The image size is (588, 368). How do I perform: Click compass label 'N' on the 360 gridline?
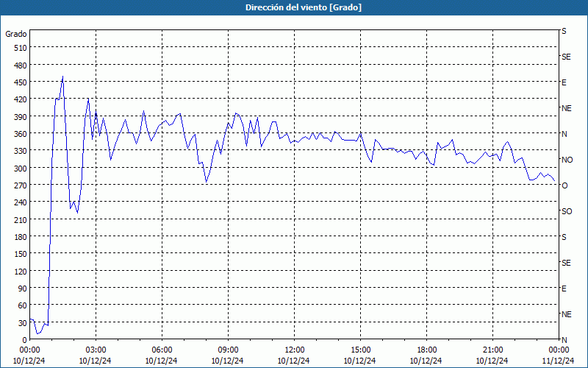click(564, 134)
